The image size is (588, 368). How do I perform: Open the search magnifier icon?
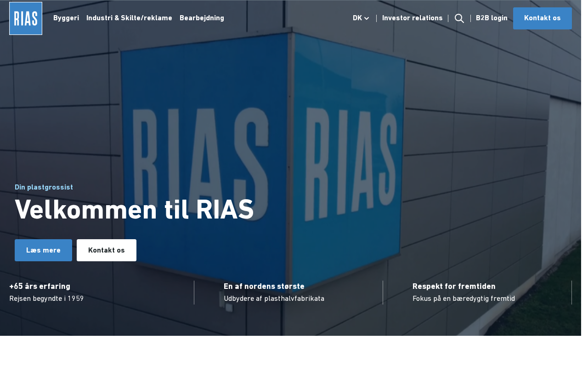(459, 18)
